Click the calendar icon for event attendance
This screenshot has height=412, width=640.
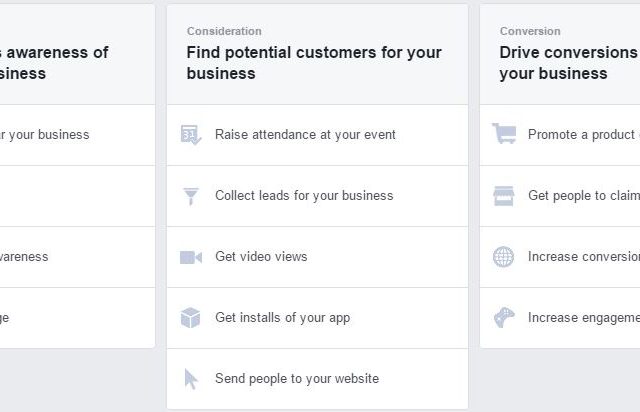tap(191, 135)
